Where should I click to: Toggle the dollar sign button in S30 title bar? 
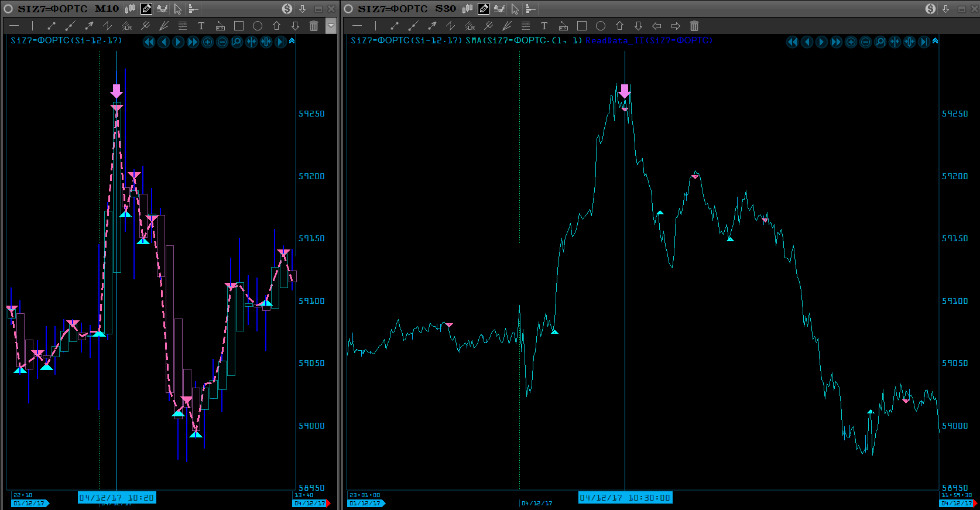click(x=930, y=9)
